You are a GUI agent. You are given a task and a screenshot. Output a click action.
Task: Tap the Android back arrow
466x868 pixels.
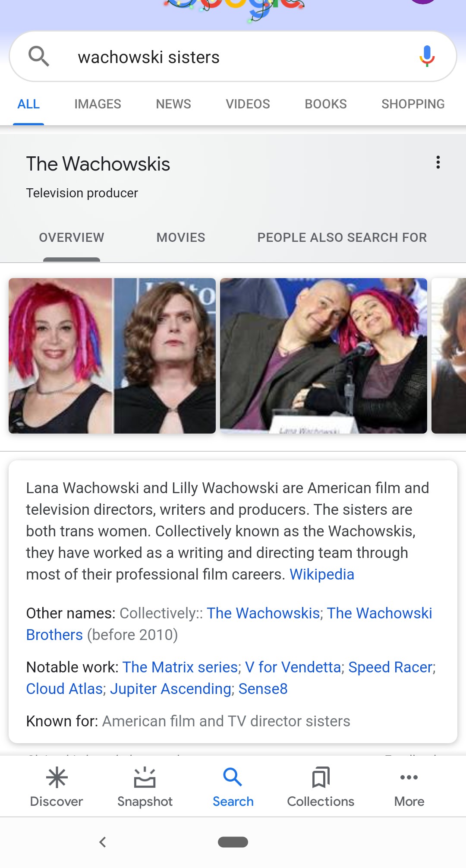click(x=103, y=842)
